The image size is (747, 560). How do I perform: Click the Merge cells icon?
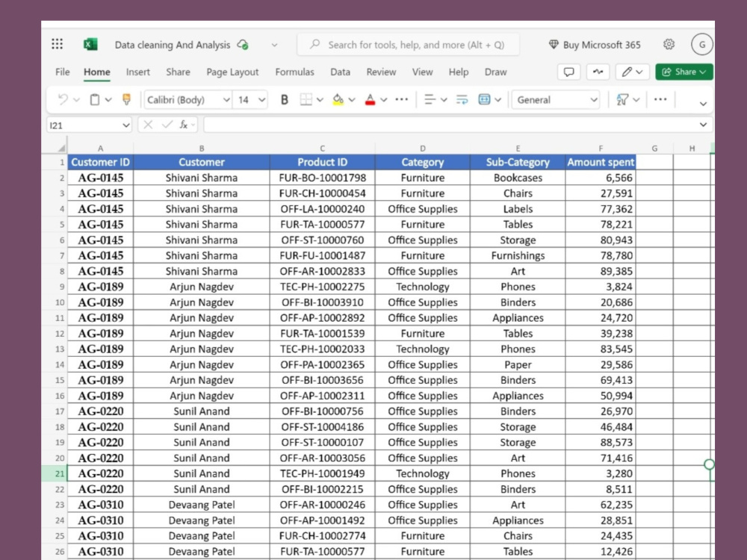click(484, 99)
